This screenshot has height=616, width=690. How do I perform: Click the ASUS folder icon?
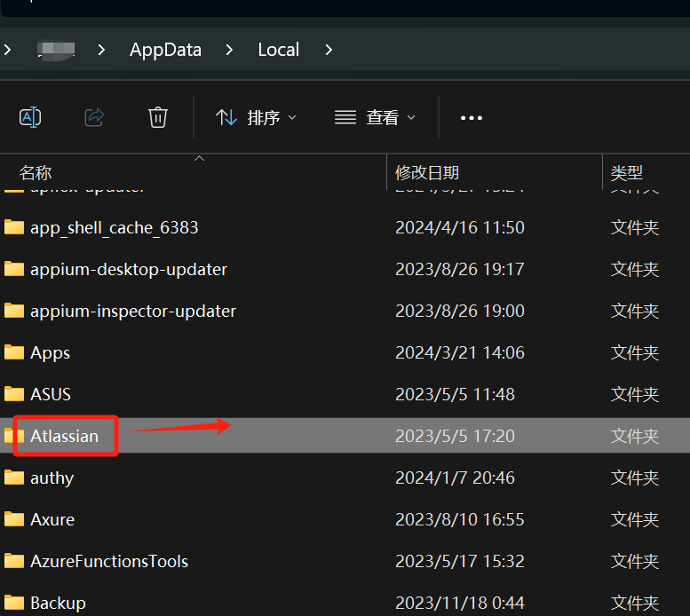(x=14, y=394)
